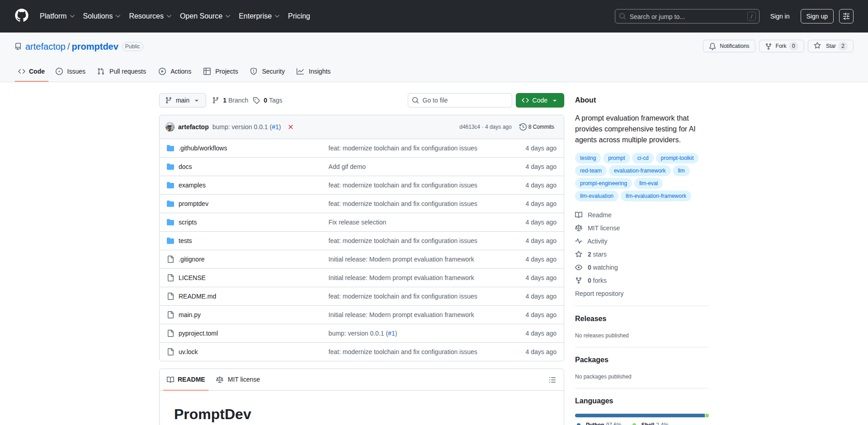Expand the Enterprise menu
This screenshot has height=425, width=868.
259,16
